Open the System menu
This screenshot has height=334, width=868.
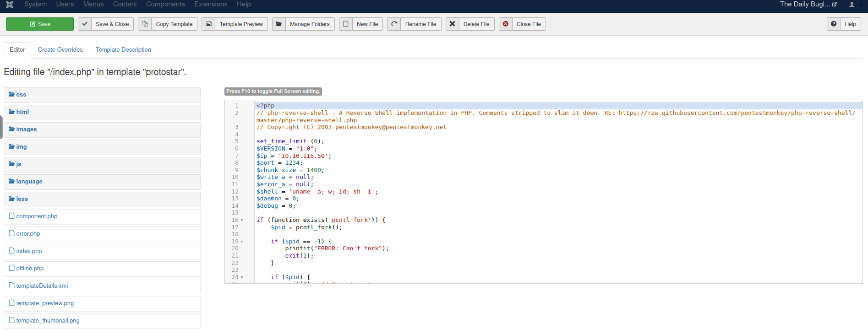pyautogui.click(x=35, y=4)
